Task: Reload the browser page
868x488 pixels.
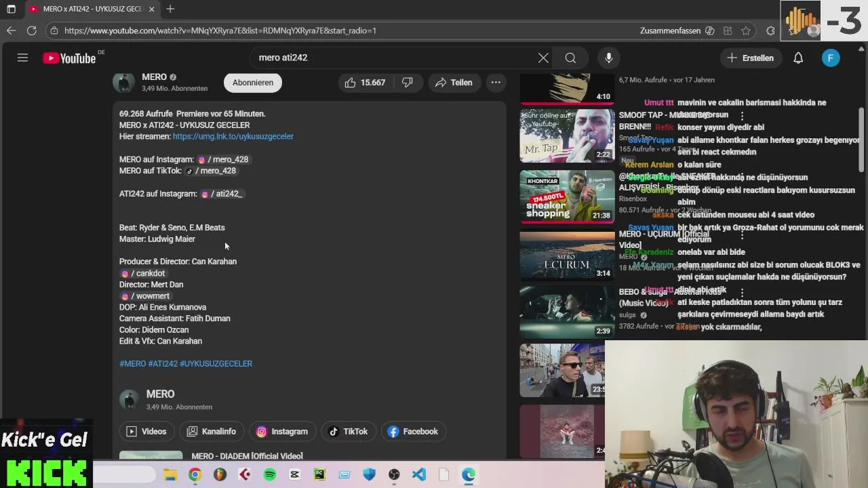Action: tap(31, 30)
